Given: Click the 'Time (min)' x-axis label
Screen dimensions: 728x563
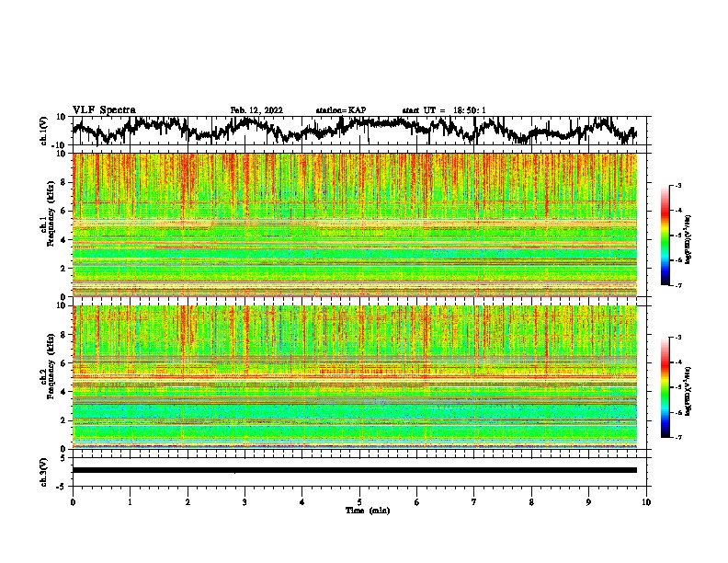Looking at the screenshot, I should (x=368, y=511).
